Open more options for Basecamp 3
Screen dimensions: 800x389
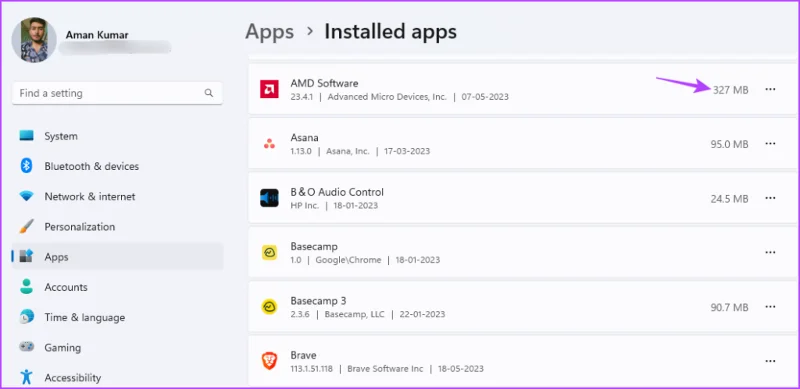click(x=770, y=307)
